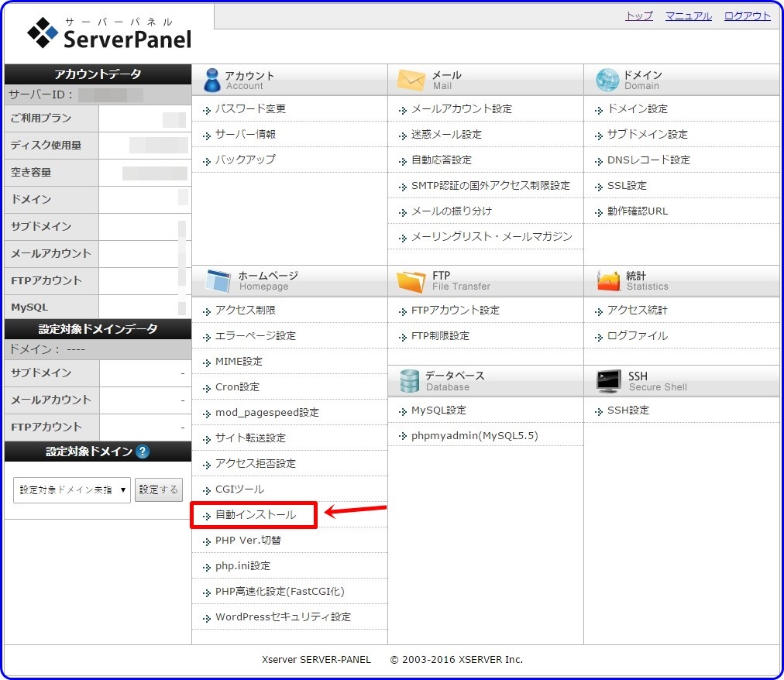Click the ログアウト link
This screenshot has height=680, width=784.
pos(747,16)
